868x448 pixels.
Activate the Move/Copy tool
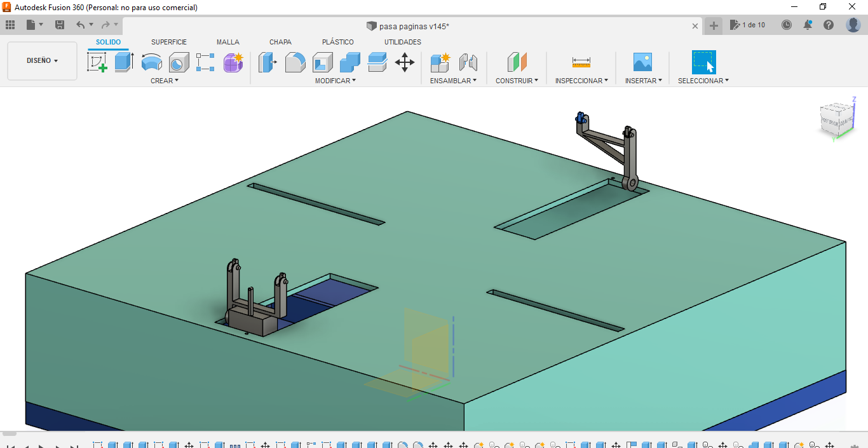(x=405, y=62)
